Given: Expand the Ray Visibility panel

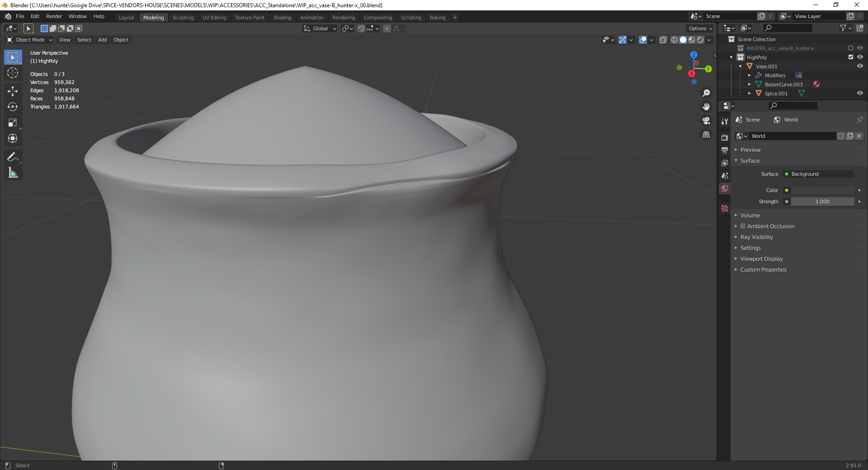Looking at the screenshot, I should click(x=756, y=237).
